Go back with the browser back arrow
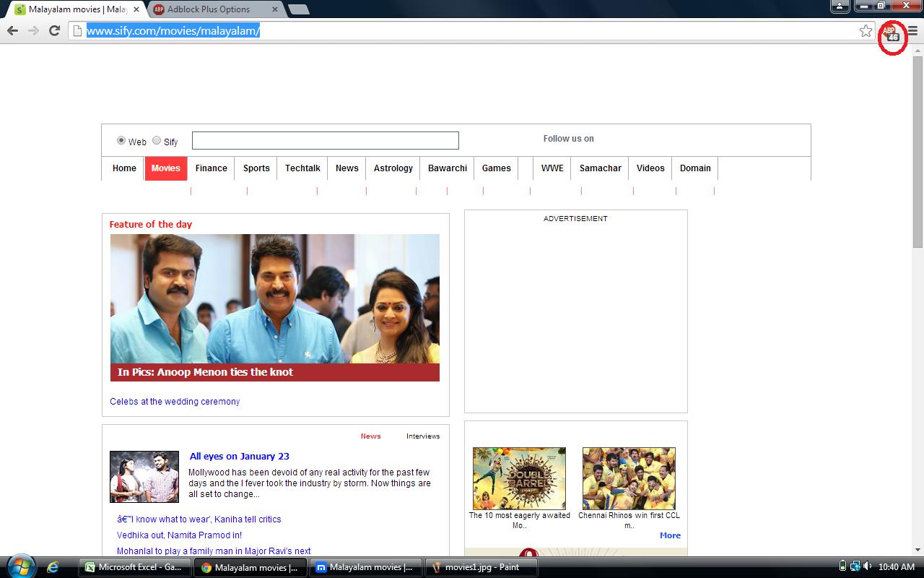This screenshot has height=578, width=924. [12, 30]
